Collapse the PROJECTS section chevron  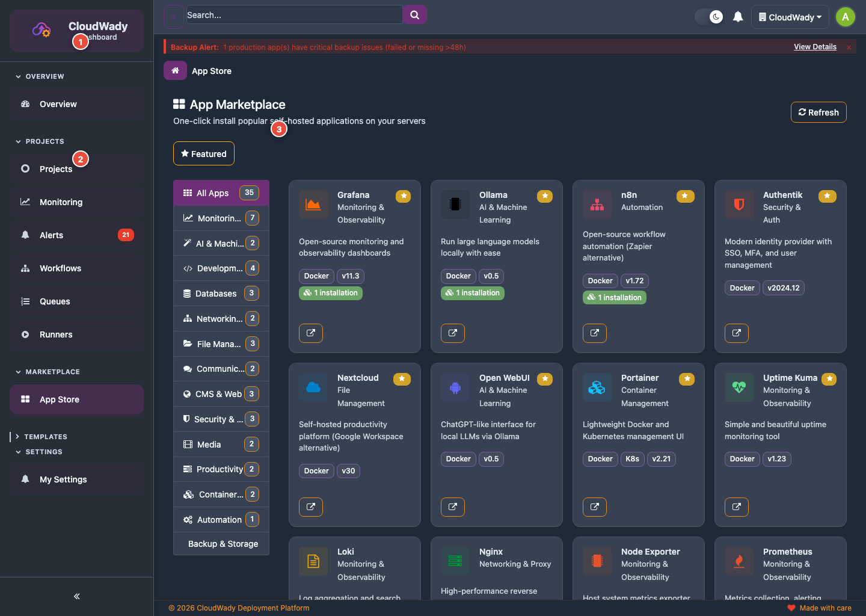(17, 141)
